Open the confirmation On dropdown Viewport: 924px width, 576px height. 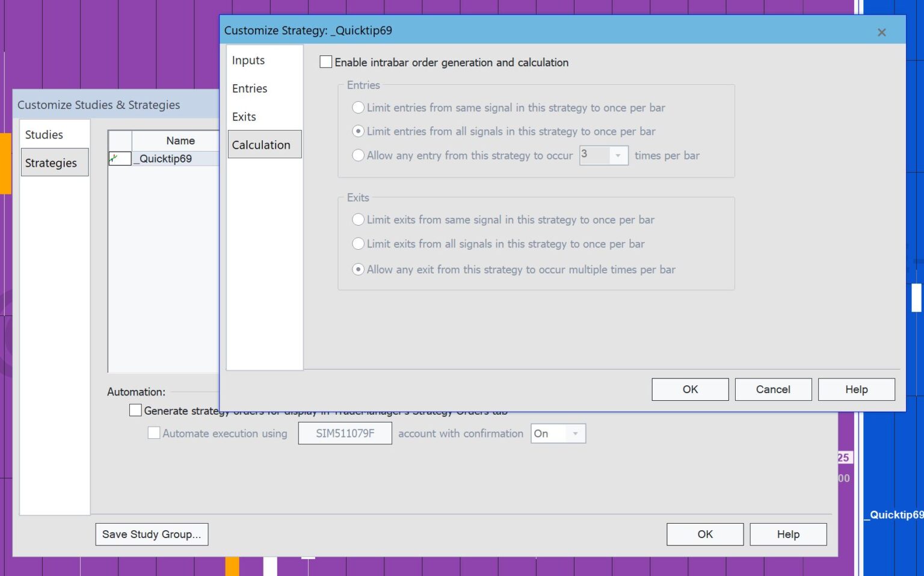pos(574,433)
